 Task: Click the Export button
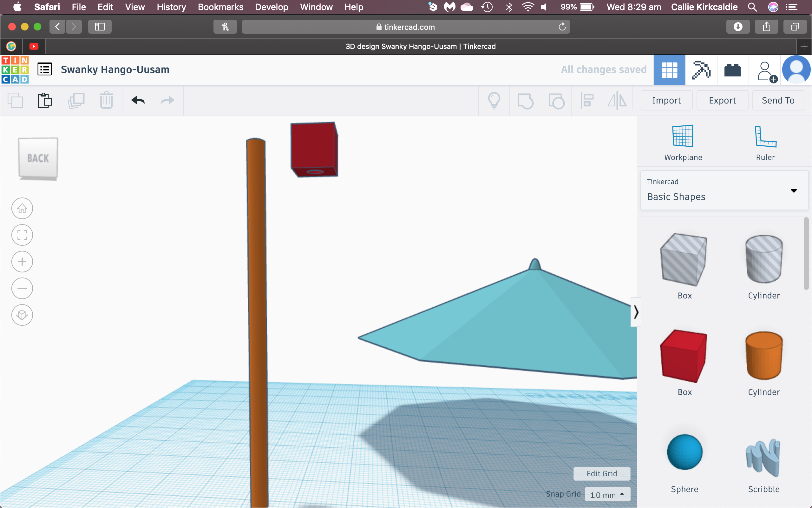pos(722,100)
